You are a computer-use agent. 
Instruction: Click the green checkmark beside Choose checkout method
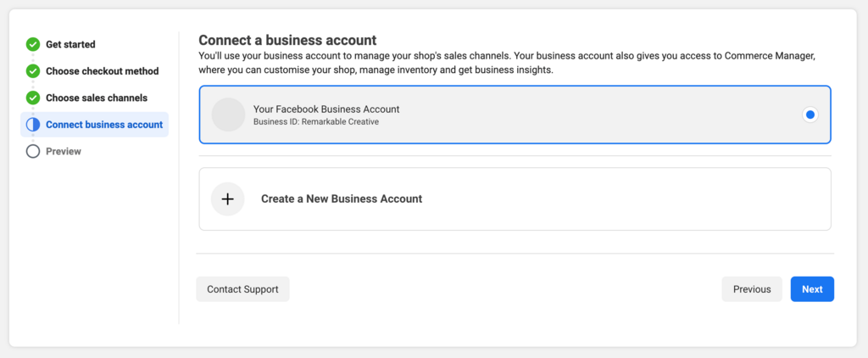click(x=33, y=71)
